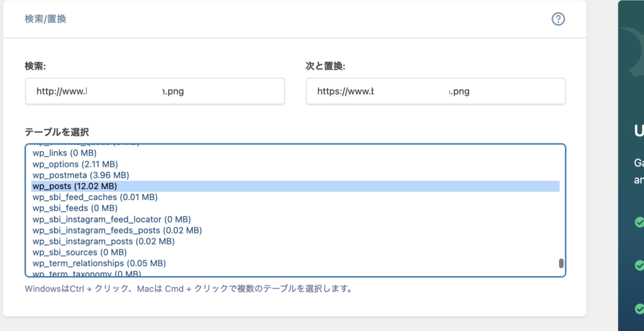Click the table list scrollbar thumb

coord(561,264)
